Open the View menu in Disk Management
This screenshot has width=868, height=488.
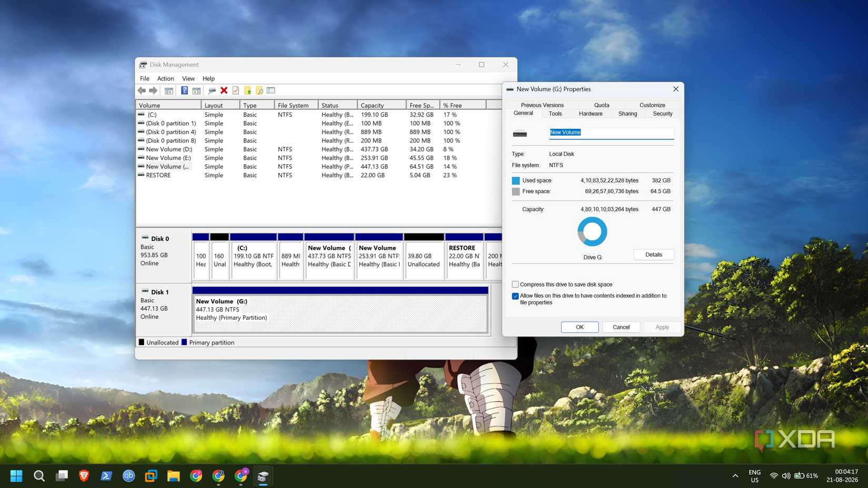point(188,78)
